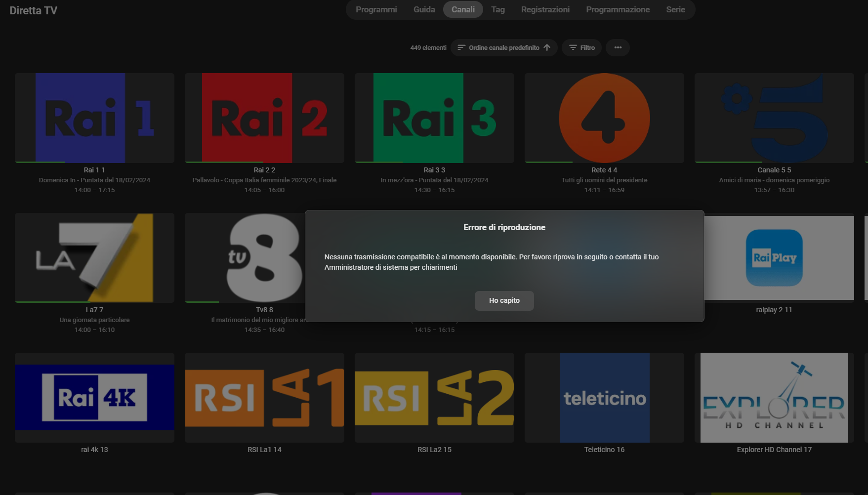
Task: Click the La7 7 channel title
Action: tap(94, 310)
